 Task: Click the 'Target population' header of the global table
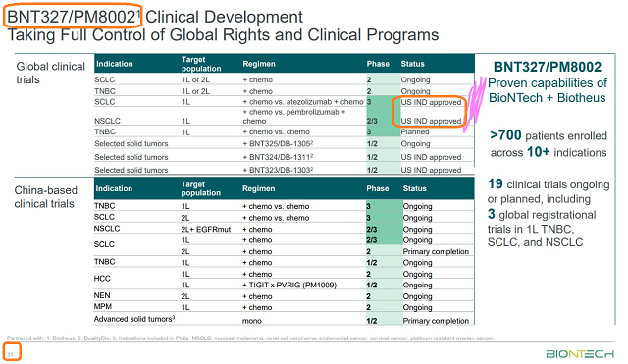click(x=201, y=64)
